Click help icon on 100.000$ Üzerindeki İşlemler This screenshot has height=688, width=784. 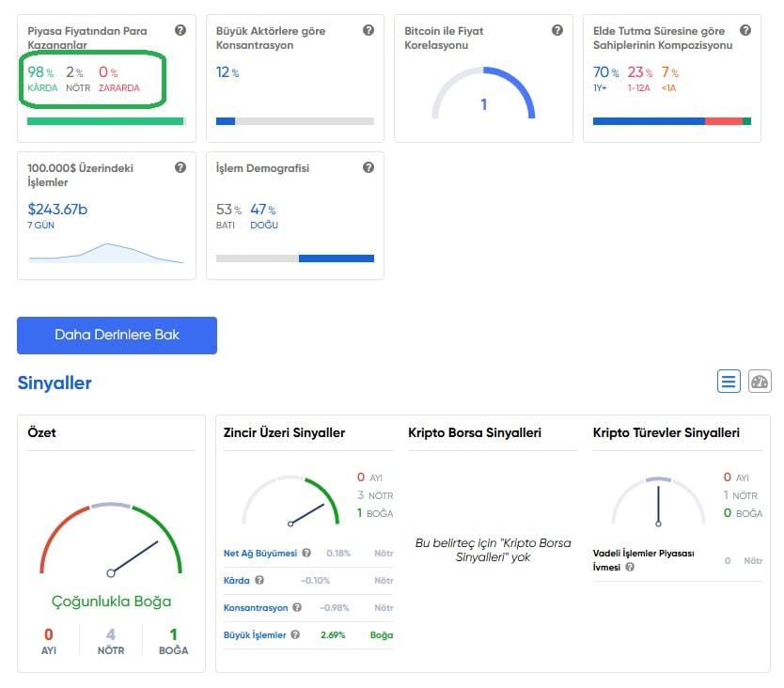coord(180,168)
